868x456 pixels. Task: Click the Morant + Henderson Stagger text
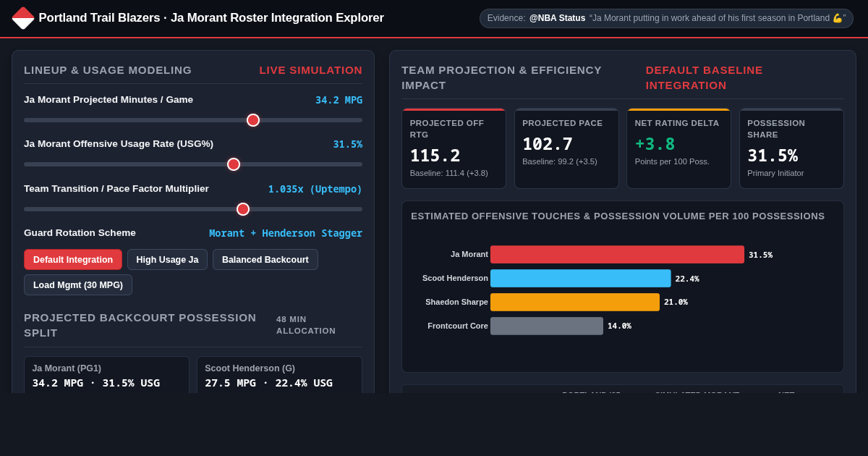pyautogui.click(x=286, y=233)
